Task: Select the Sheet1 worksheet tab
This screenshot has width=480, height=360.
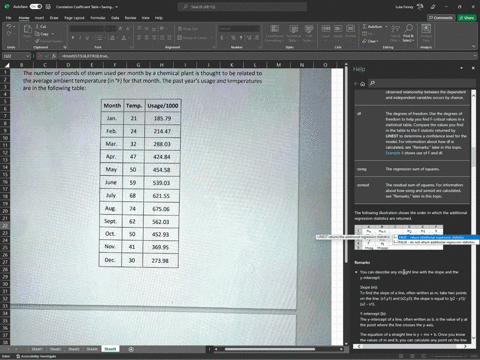Action: (37, 349)
